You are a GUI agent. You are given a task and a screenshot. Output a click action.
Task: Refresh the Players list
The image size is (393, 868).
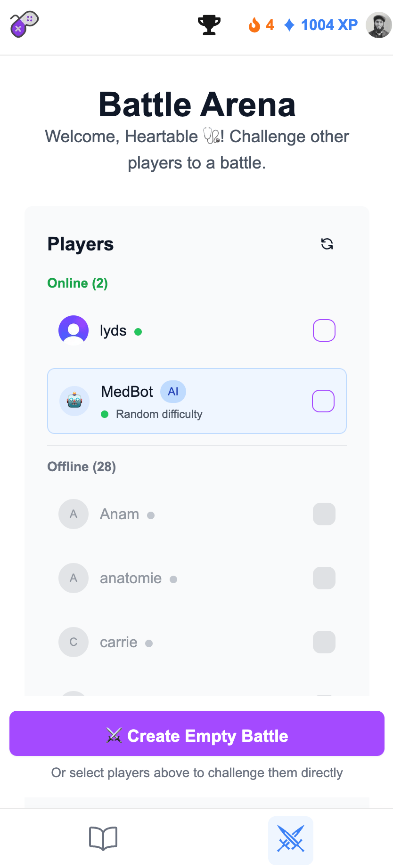coord(327,244)
